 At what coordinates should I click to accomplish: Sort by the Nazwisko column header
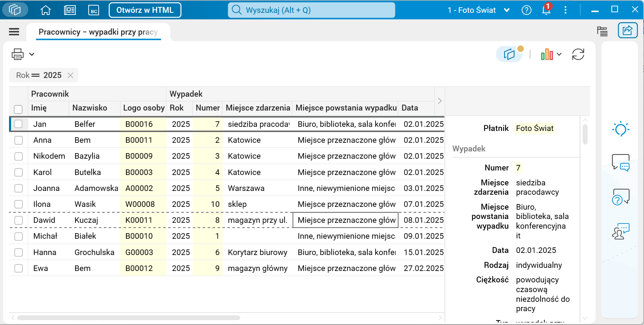point(95,108)
